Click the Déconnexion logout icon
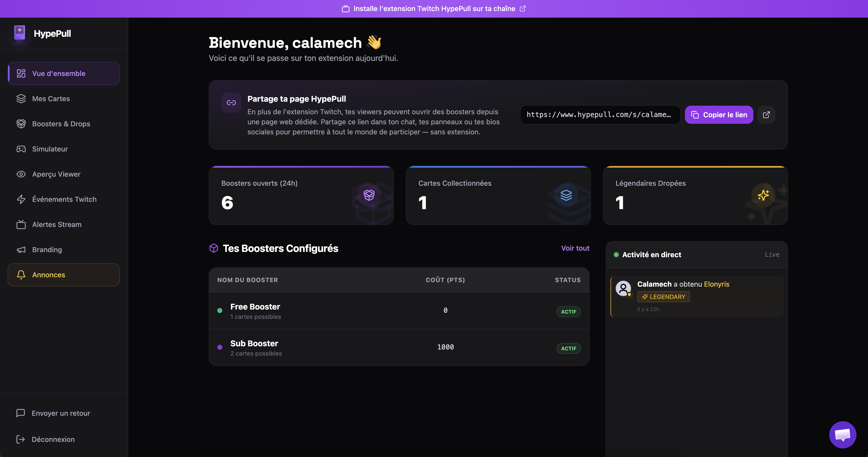 pyautogui.click(x=21, y=439)
